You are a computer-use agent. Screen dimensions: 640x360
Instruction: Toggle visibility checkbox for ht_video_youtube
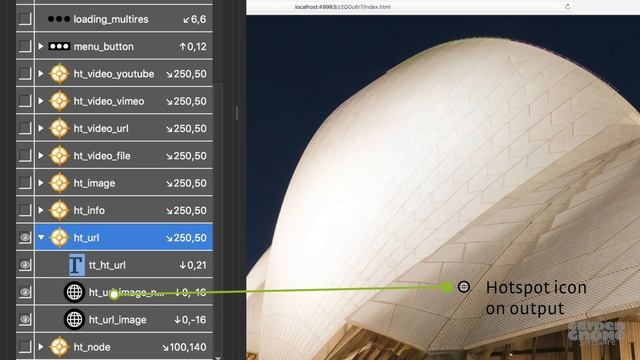click(x=25, y=73)
